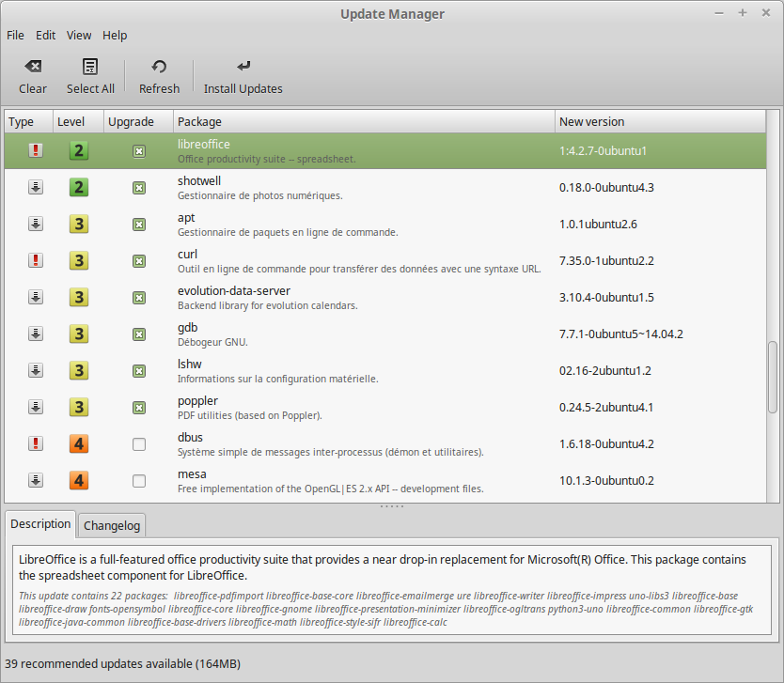Screen dimensions: 784x683
Task: Click the level 3 badge for apt
Action: point(79,224)
